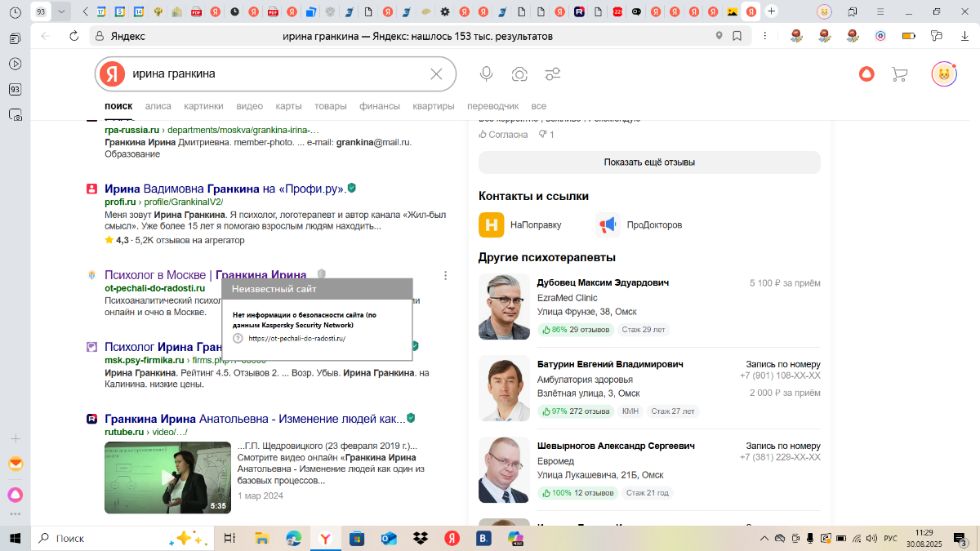Open Microsoft Edge from the taskbar
The image size is (980, 551).
point(293,538)
